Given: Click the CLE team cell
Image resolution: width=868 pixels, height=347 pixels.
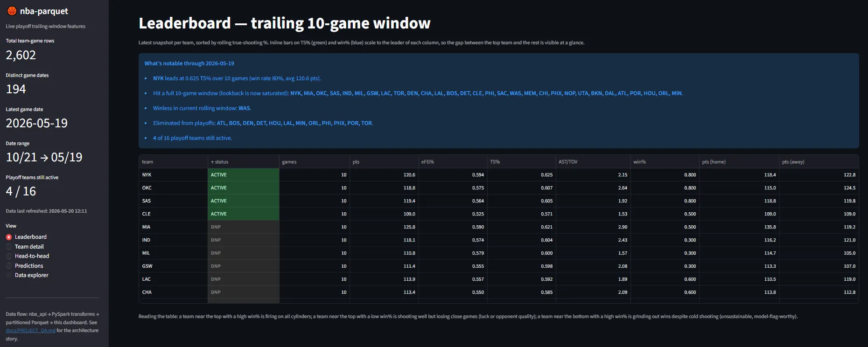Looking at the screenshot, I should pos(173,214).
